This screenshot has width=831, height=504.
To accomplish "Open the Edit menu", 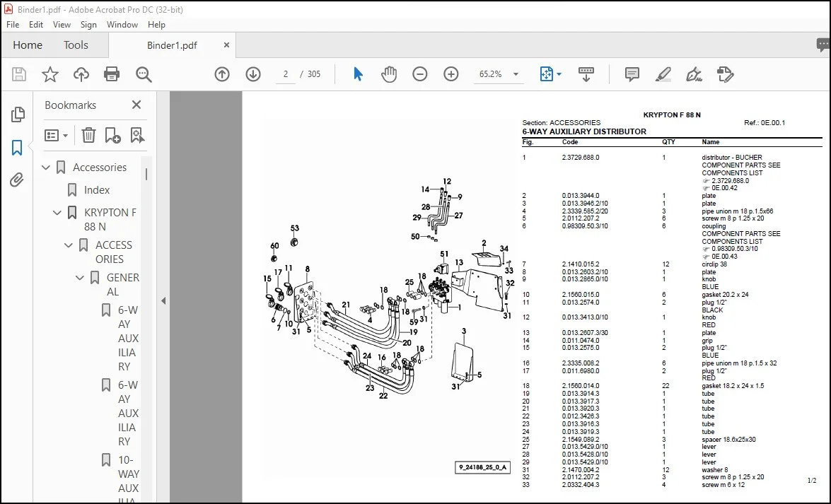I will click(36, 24).
